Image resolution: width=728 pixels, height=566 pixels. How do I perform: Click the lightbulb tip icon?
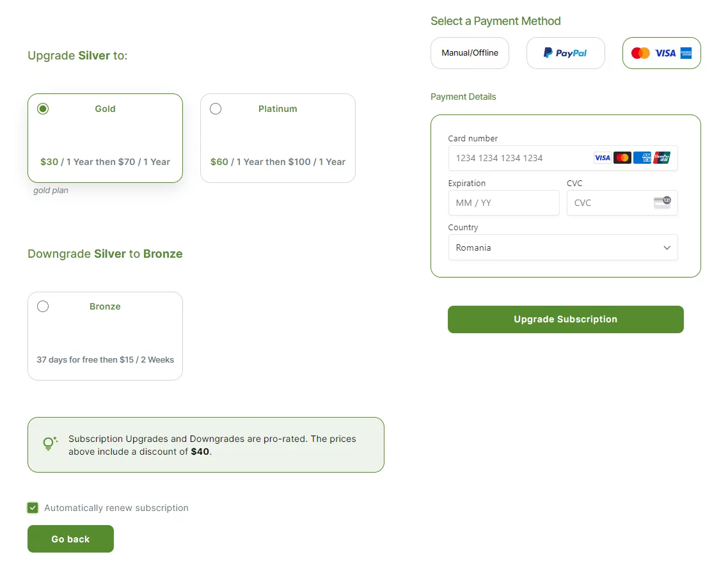[x=50, y=444]
